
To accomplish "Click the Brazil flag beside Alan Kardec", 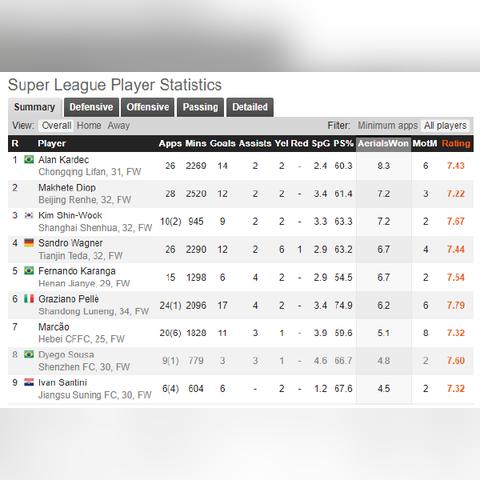I will 29,160.
